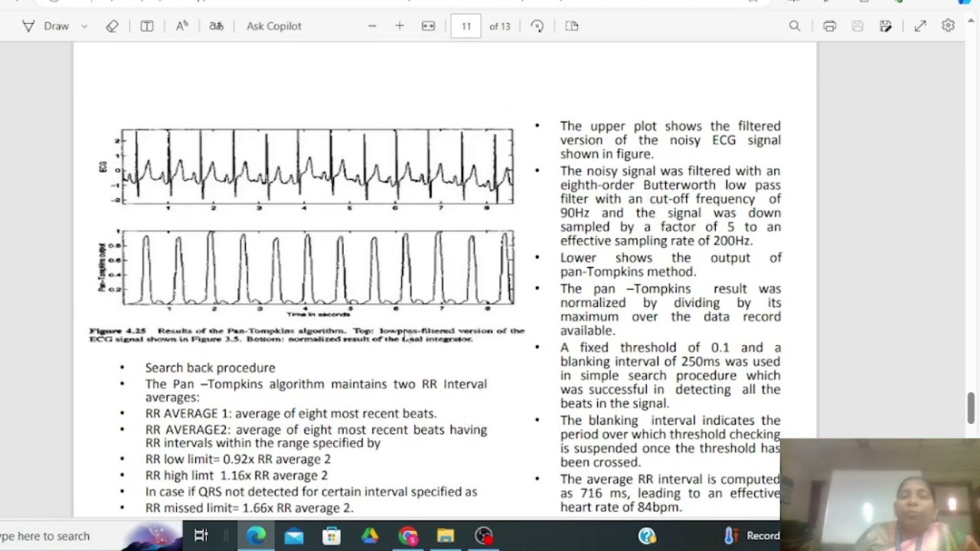Click the Figure 4.25 caption text
This screenshot has width=980, height=551.
pyautogui.click(x=307, y=334)
